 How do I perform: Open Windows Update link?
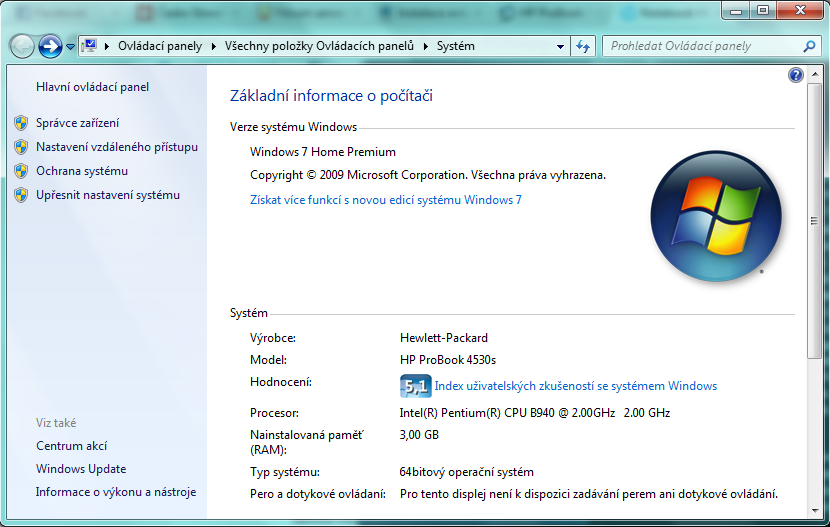(x=81, y=469)
